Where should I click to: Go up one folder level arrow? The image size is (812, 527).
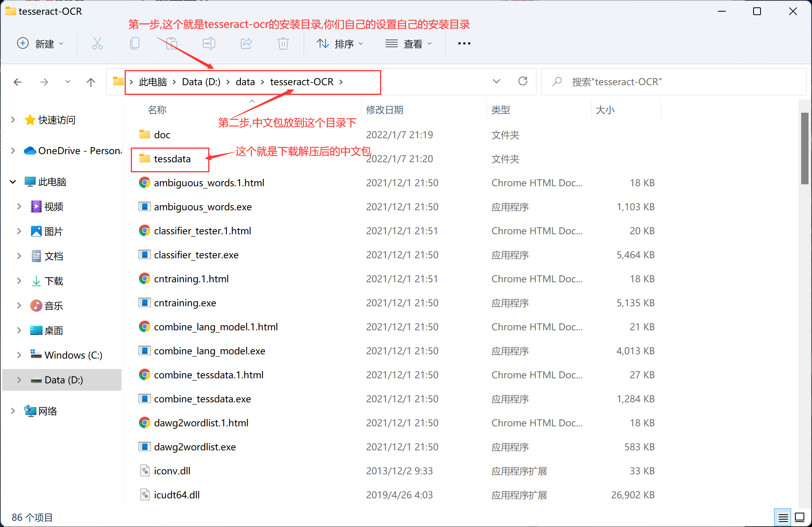[x=91, y=82]
